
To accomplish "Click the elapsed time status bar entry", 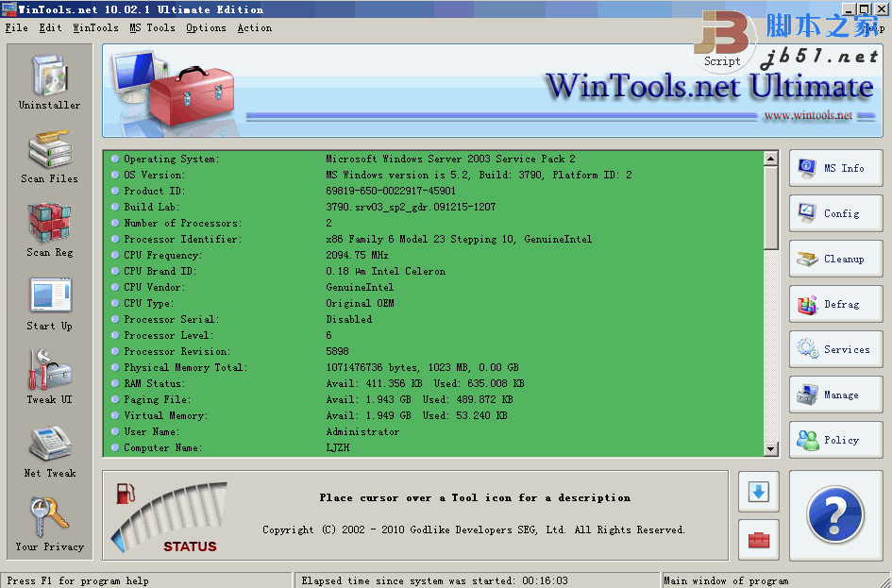I will pos(434,580).
